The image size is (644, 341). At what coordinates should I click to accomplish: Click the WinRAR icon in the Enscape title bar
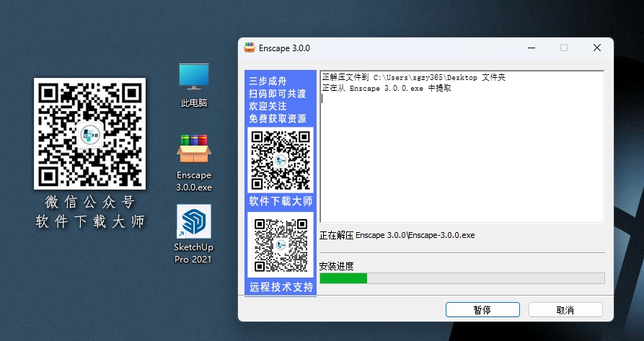[x=250, y=48]
